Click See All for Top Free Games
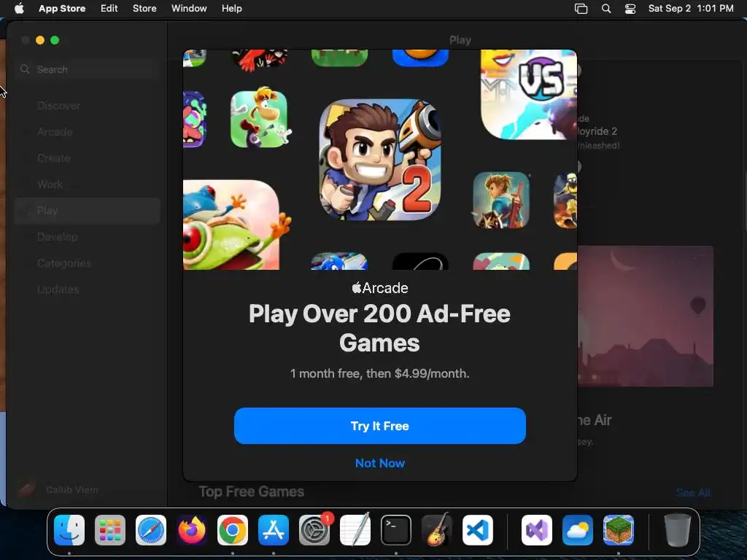The height and width of the screenshot is (560, 747). coord(693,493)
